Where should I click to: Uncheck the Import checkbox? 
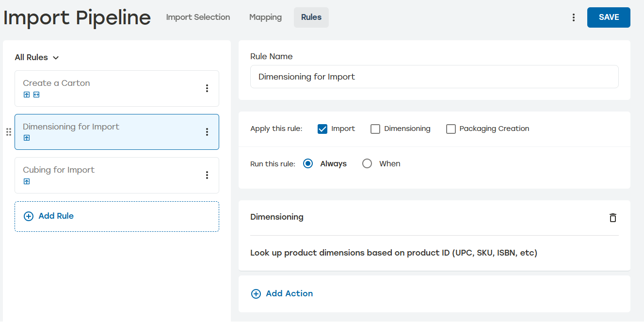click(x=322, y=129)
